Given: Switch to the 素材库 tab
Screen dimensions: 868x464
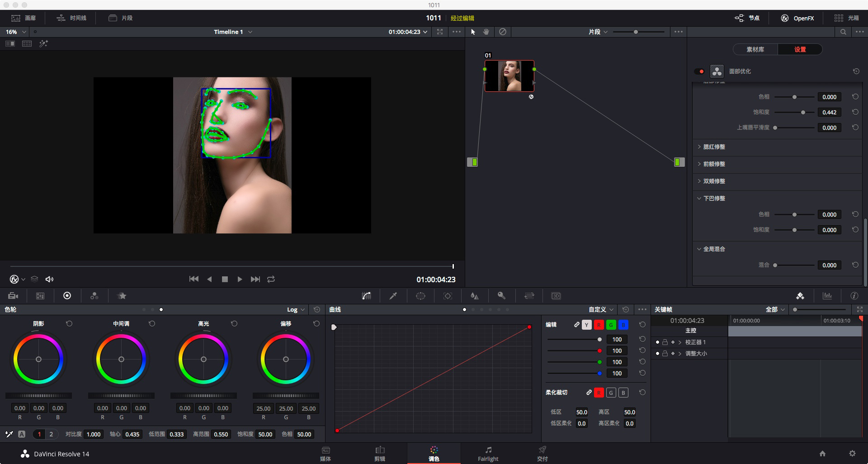Looking at the screenshot, I should click(x=755, y=49).
